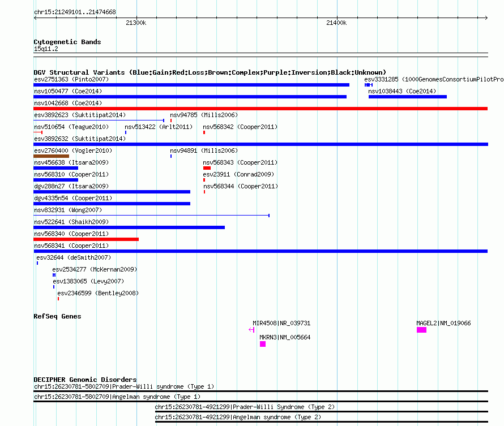Click the nsv568343 (Cooper2011) red block

(x=207, y=168)
